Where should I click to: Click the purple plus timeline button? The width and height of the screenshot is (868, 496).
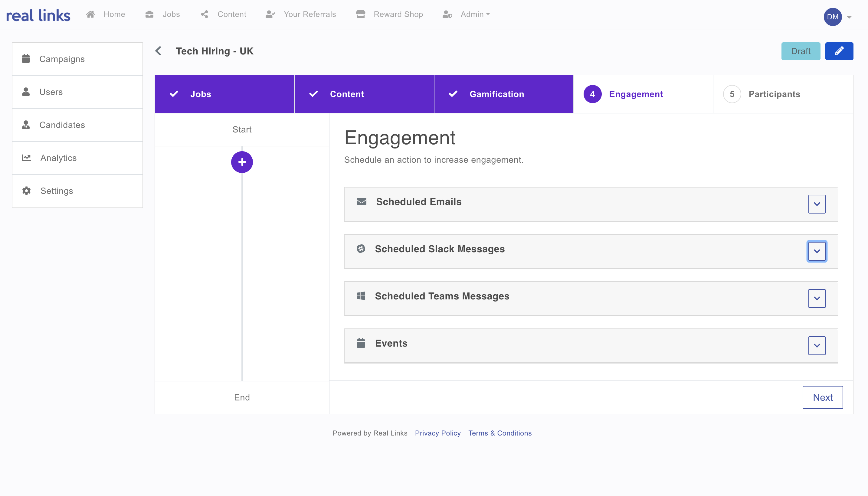(x=242, y=162)
